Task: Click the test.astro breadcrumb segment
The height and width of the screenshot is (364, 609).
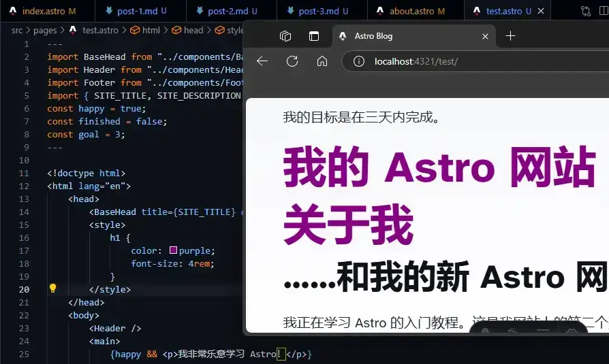Action: (x=100, y=30)
